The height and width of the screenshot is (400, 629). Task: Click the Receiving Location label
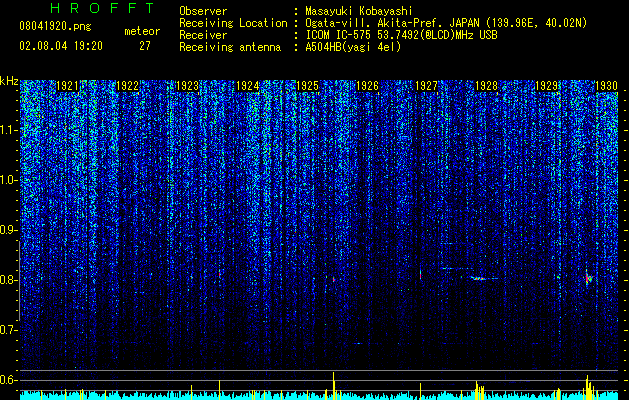[233, 23]
